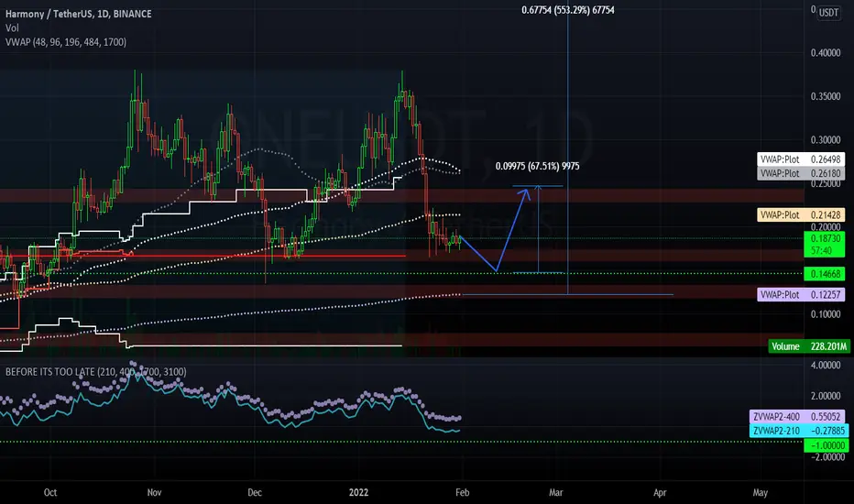Select the Vol indicator label

pos(12,27)
